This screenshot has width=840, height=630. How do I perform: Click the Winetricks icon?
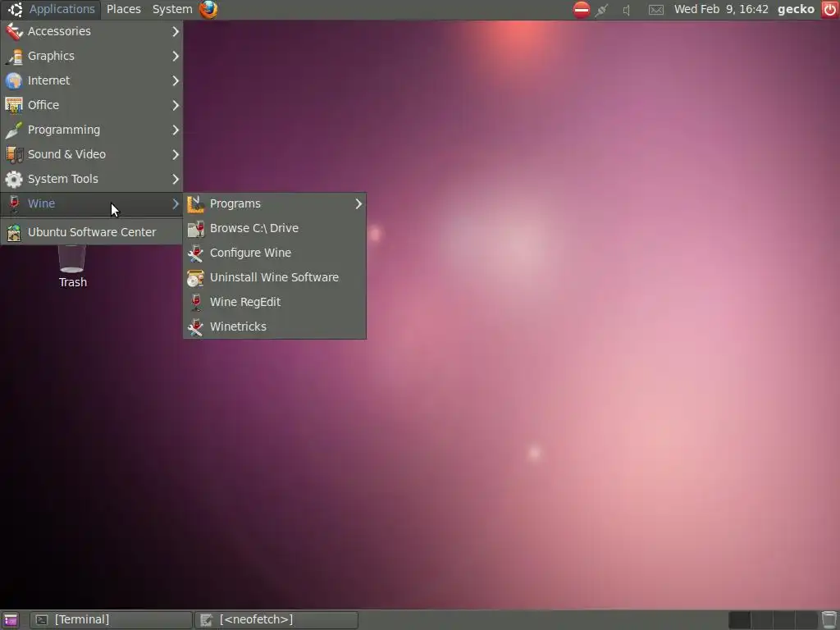195,327
